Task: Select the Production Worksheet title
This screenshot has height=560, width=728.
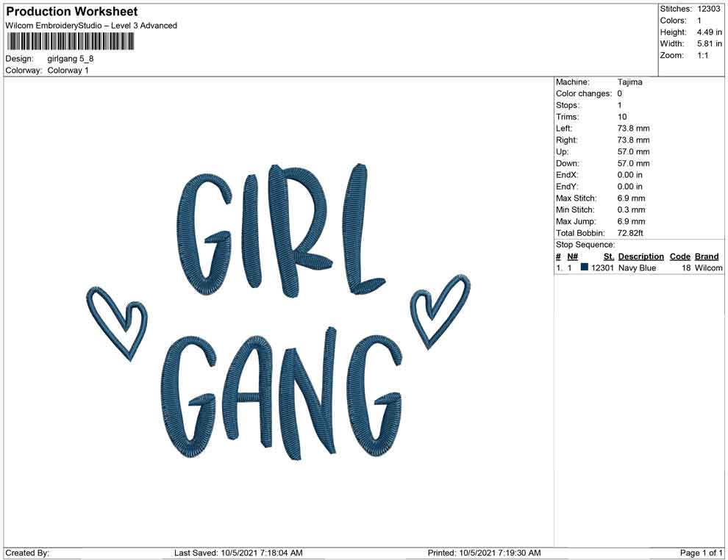Action: (x=71, y=12)
